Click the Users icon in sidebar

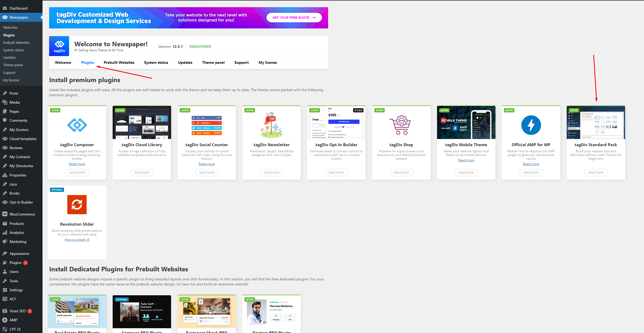(5, 272)
